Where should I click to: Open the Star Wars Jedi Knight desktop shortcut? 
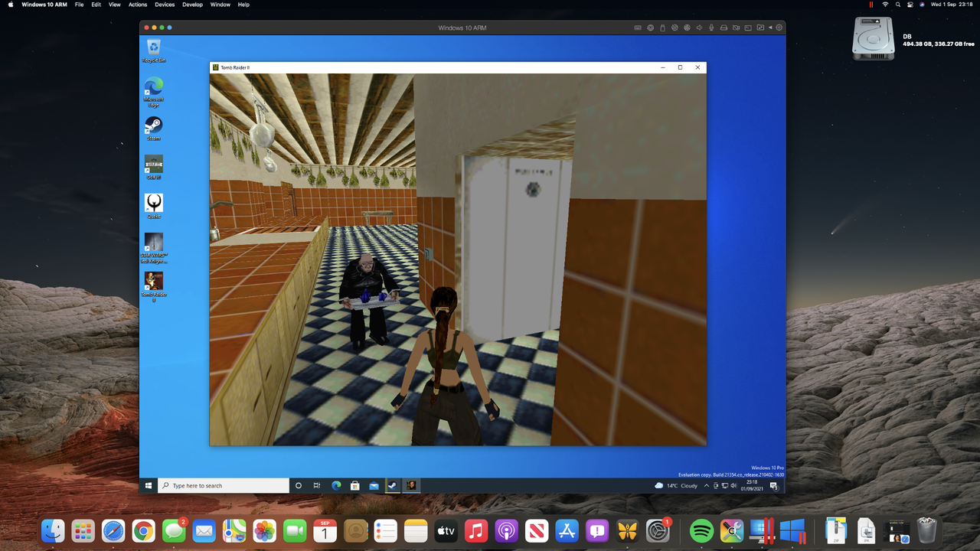(x=154, y=248)
